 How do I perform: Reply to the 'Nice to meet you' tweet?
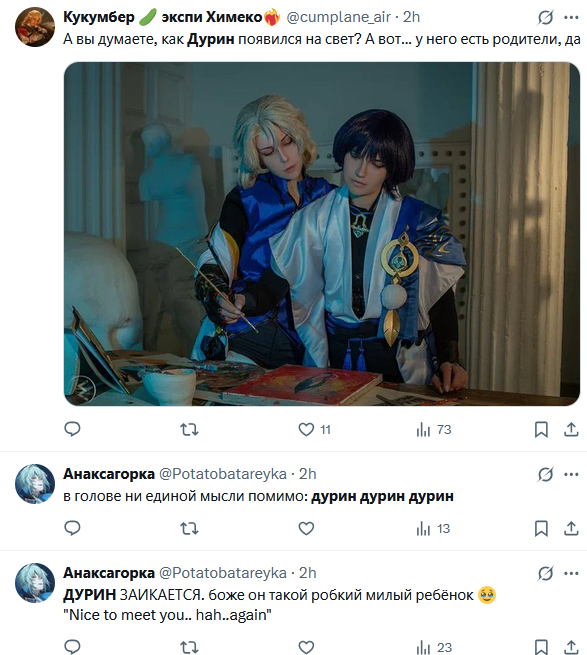point(72,647)
